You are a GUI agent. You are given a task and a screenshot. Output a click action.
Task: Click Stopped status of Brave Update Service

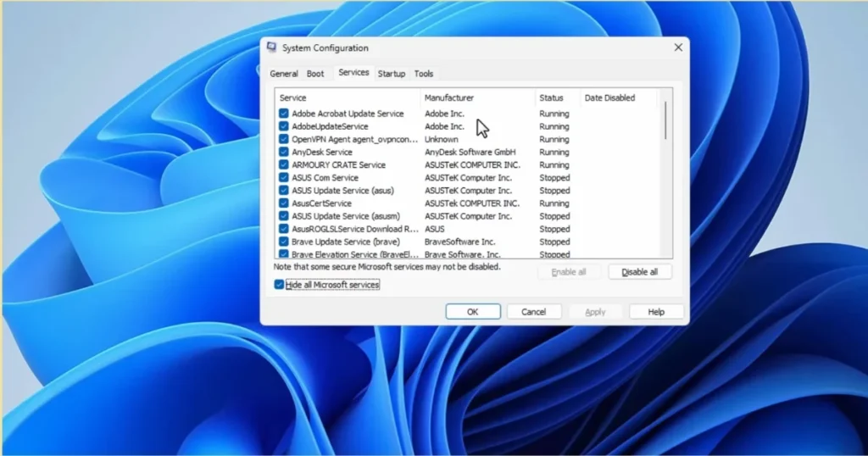tap(554, 242)
